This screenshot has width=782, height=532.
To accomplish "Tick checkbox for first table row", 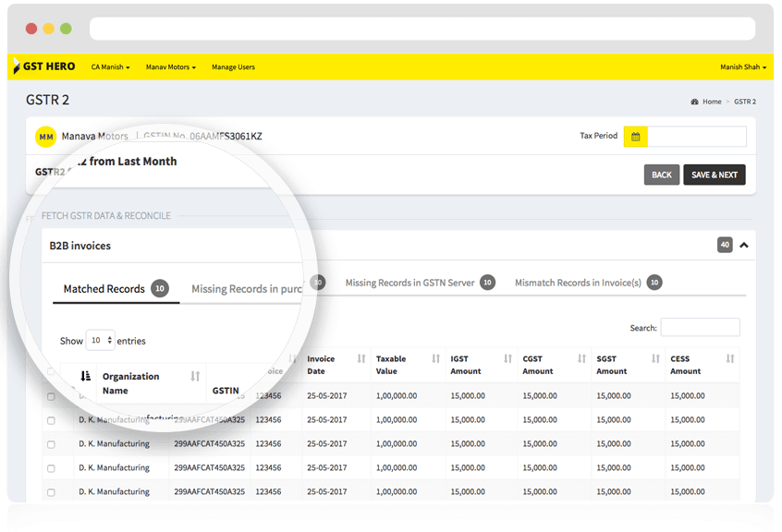I will 51,396.
